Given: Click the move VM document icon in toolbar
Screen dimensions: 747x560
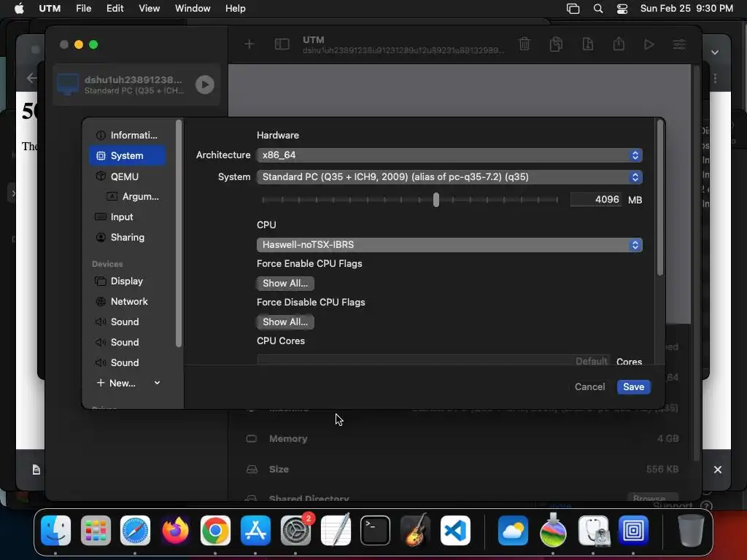Looking at the screenshot, I should point(588,44).
